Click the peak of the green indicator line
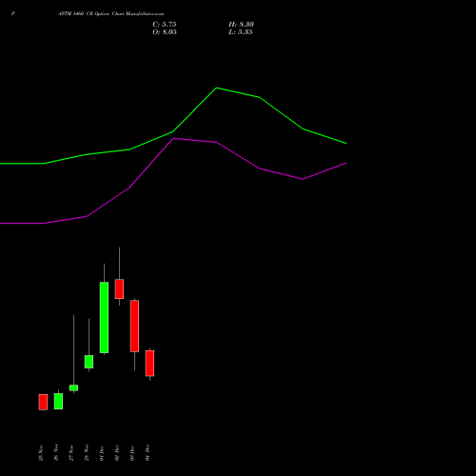 216,88
